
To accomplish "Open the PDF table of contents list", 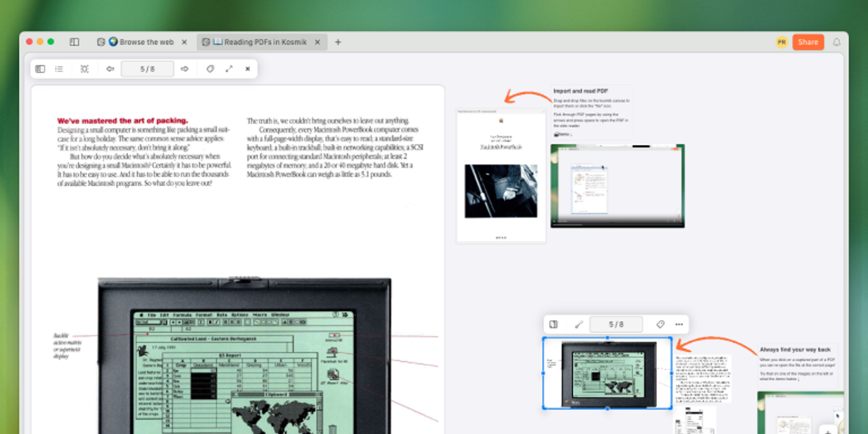I will (x=59, y=69).
